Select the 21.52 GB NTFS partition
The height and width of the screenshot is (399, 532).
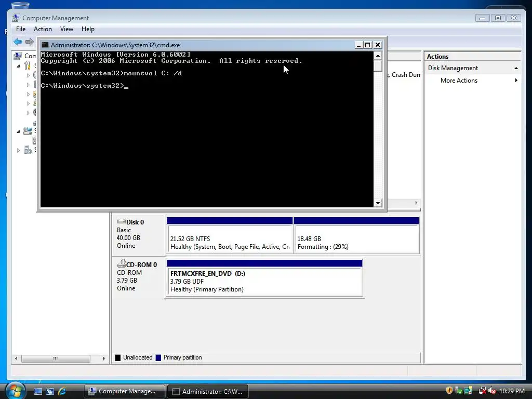[230, 235]
